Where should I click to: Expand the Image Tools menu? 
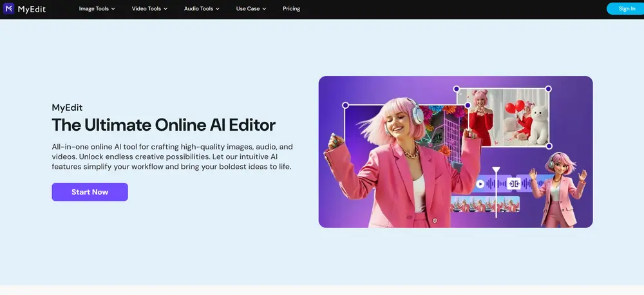pyautogui.click(x=97, y=8)
